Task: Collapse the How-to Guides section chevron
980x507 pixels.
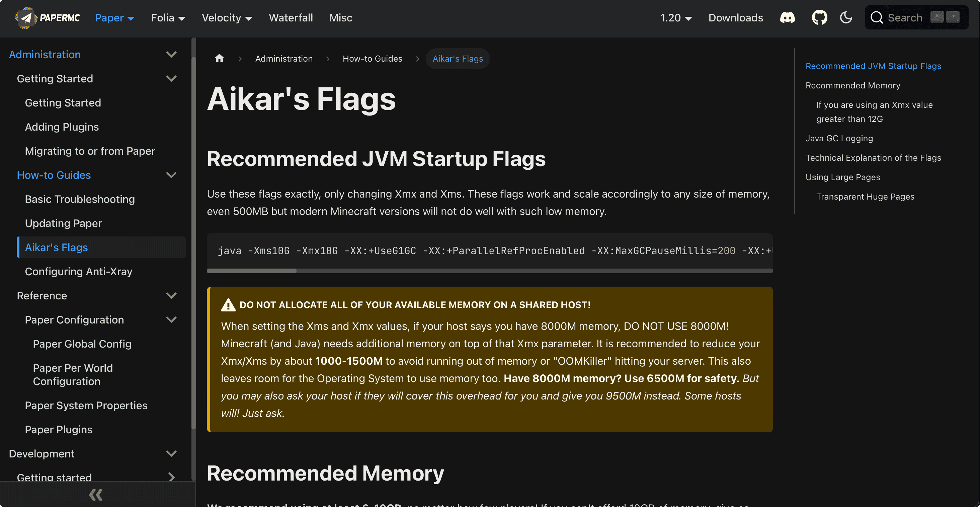Action: pos(171,175)
